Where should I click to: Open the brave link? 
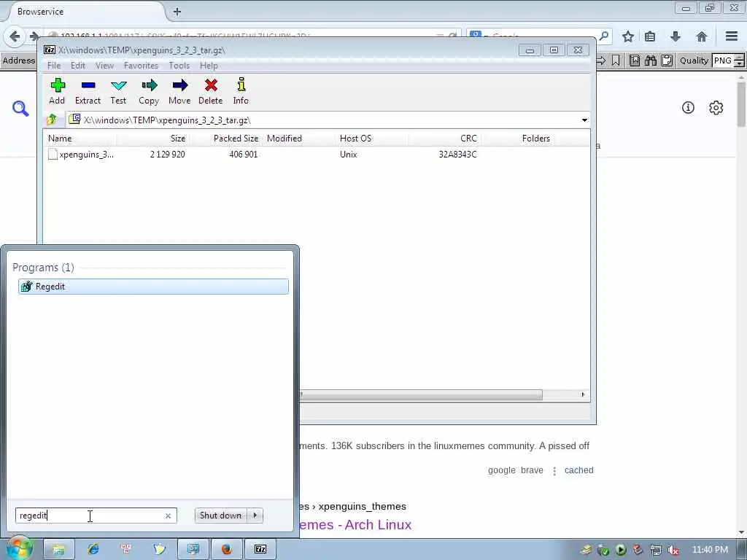[532, 470]
